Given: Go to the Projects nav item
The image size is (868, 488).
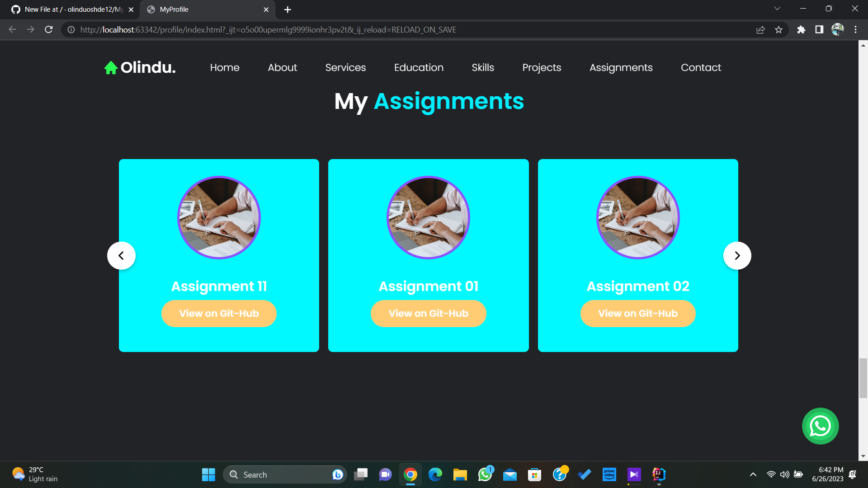Looking at the screenshot, I should coord(542,68).
